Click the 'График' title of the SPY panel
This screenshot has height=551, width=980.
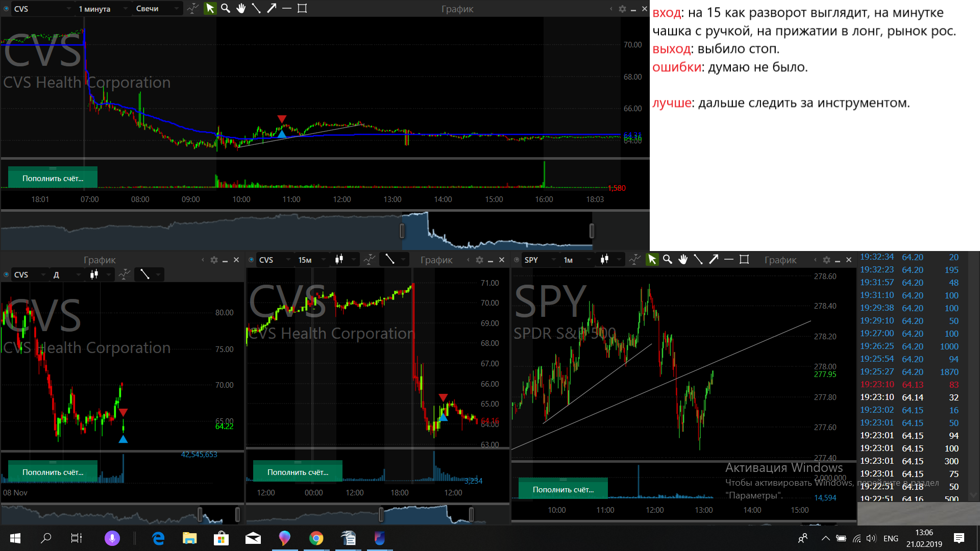coord(780,260)
